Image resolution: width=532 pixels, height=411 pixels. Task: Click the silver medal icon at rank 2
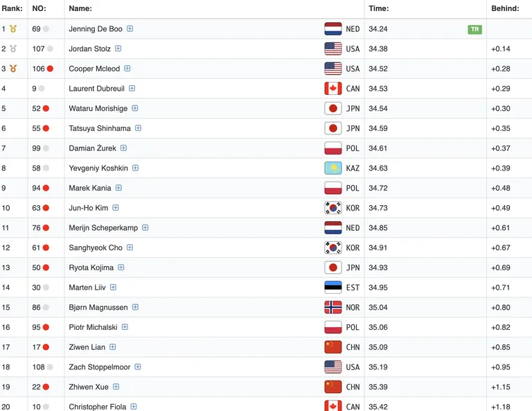tap(13, 49)
